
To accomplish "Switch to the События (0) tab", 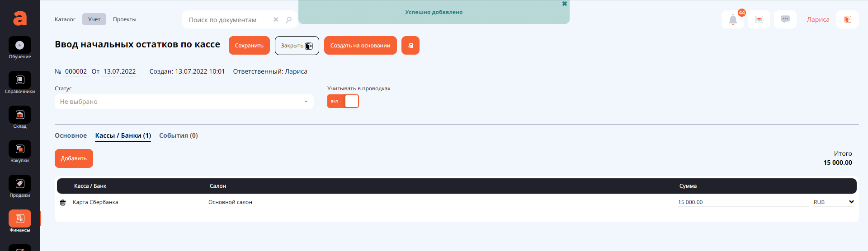I will click(x=179, y=135).
